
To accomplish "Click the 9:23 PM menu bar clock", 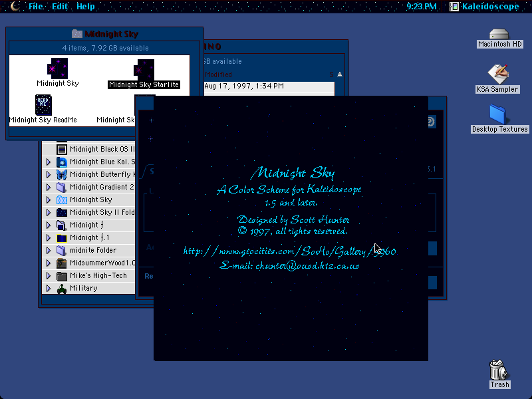I will pos(422,7).
